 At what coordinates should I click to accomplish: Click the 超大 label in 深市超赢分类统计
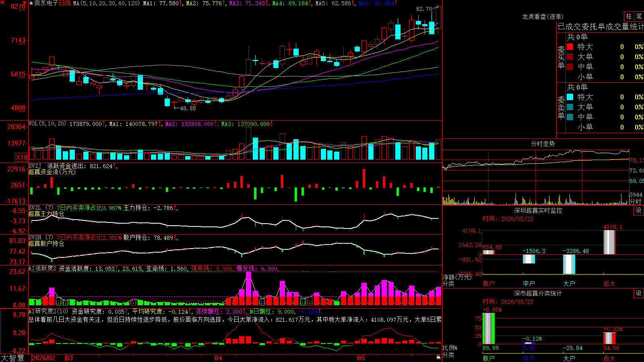(609, 358)
